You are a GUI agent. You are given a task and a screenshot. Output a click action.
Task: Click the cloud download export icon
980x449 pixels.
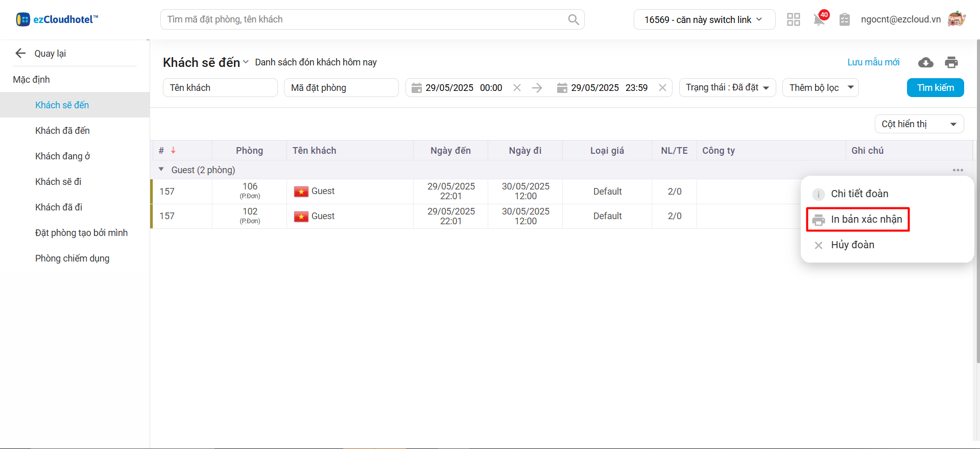(x=925, y=62)
